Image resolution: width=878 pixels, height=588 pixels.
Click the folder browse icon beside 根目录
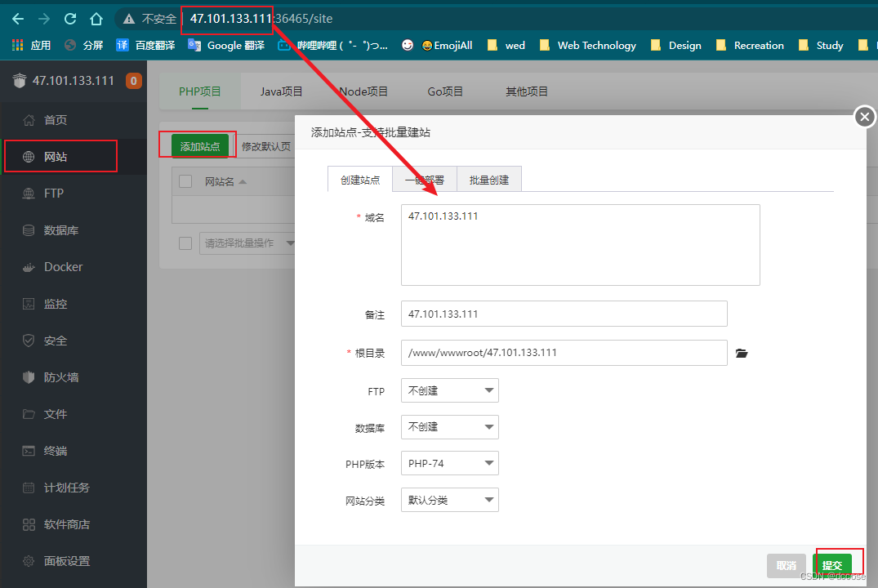(x=741, y=353)
